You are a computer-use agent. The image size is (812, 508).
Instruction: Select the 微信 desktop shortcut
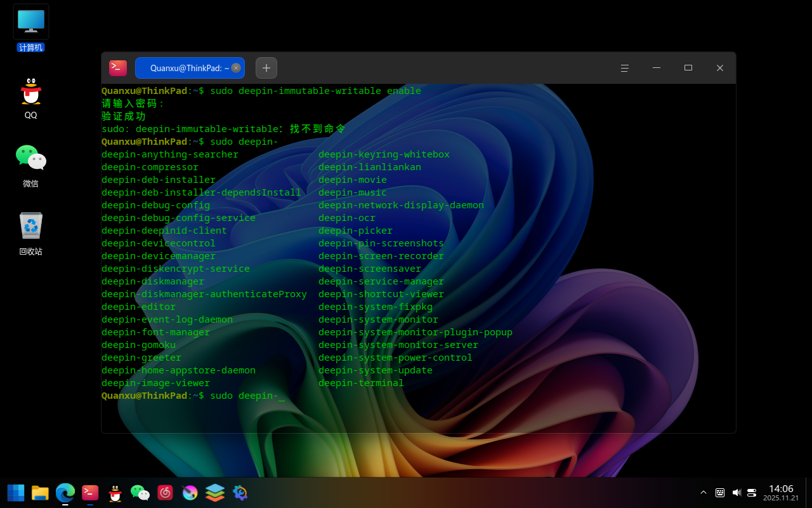pyautogui.click(x=31, y=166)
